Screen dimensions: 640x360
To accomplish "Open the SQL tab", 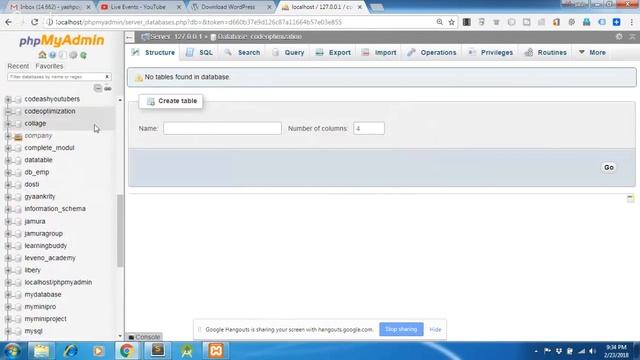I will pos(199,53).
